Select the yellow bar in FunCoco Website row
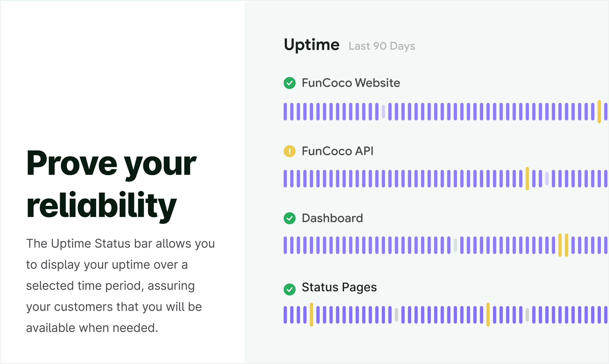Viewport: 609px width, 364px height. 599,112
